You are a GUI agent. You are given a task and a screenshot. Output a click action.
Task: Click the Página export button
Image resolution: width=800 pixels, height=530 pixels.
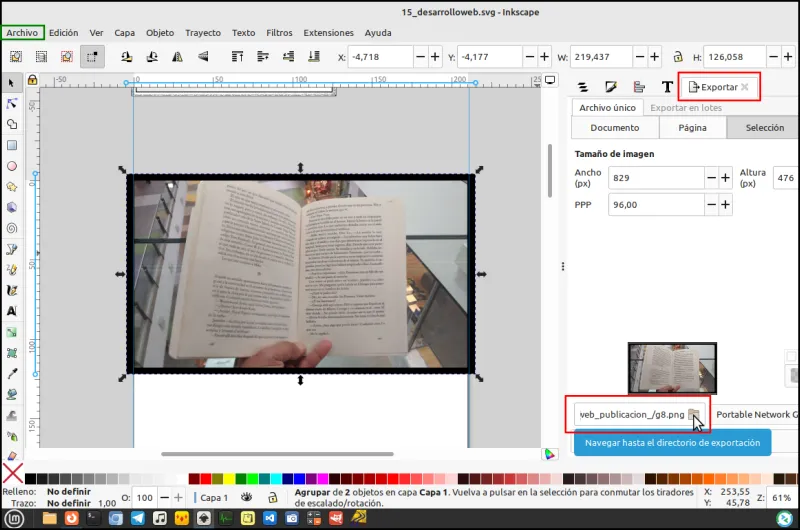692,128
